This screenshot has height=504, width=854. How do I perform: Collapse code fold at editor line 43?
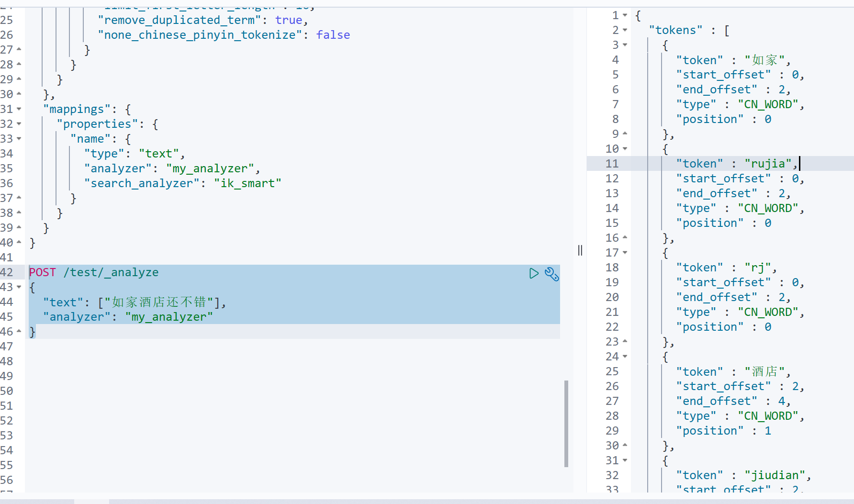[19, 287]
